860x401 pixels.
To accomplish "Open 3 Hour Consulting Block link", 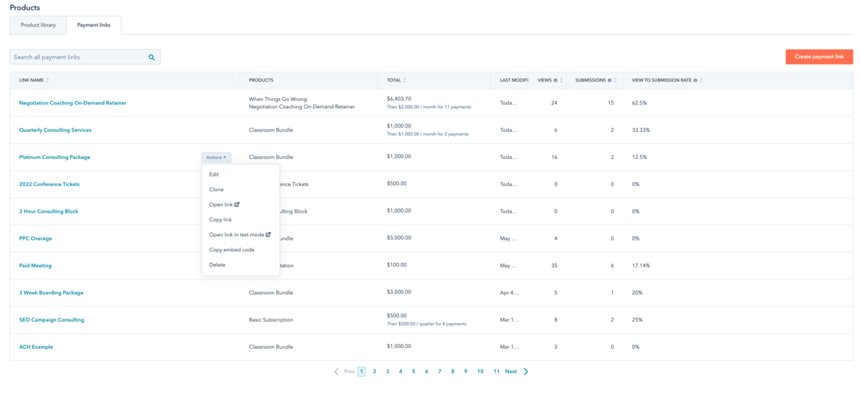I will tap(48, 211).
